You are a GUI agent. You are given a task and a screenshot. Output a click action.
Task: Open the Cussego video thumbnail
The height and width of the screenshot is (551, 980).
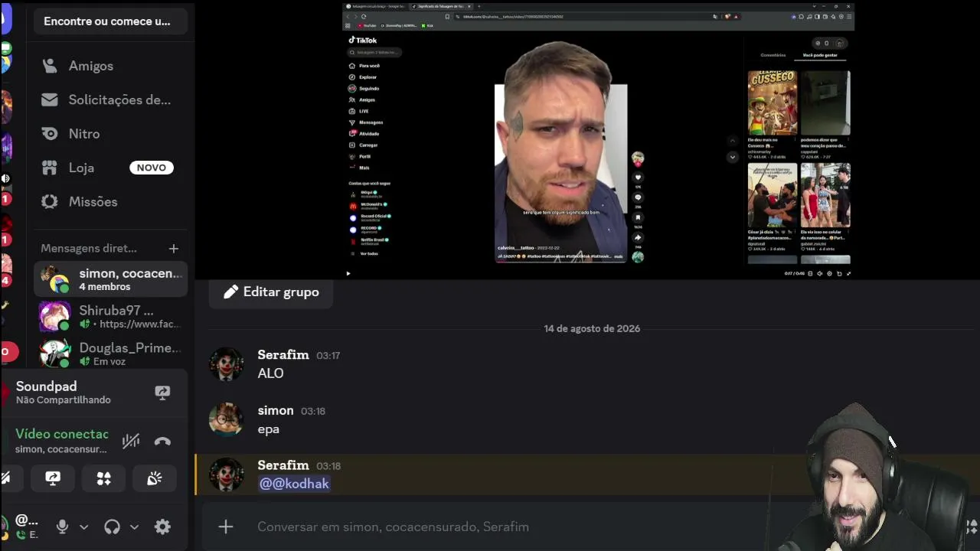coord(773,103)
